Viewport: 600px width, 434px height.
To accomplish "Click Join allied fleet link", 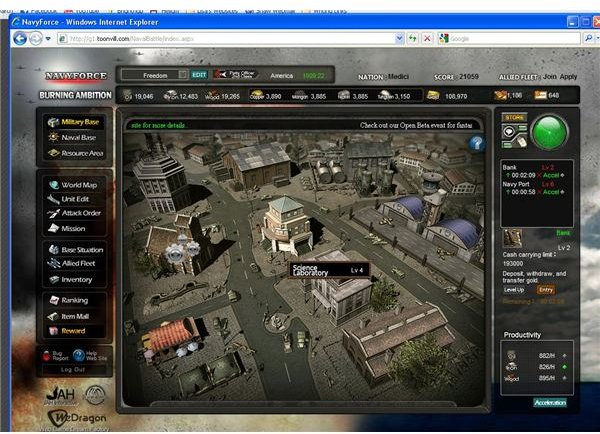I will (549, 77).
